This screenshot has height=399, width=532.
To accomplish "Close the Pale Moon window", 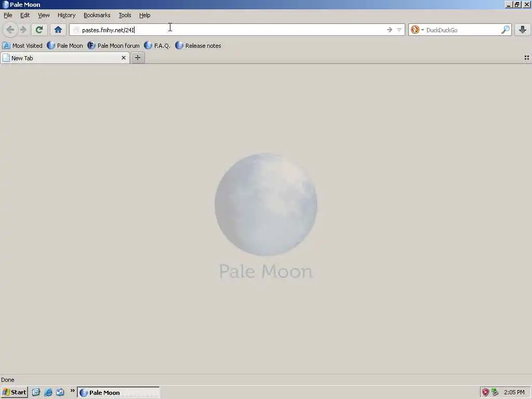I will pyautogui.click(x=527, y=5).
